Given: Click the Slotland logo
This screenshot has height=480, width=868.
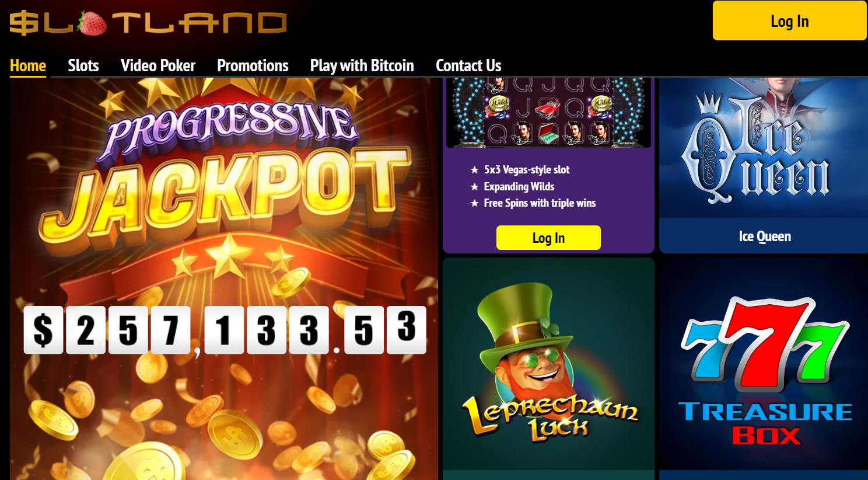Looking at the screenshot, I should 148,23.
